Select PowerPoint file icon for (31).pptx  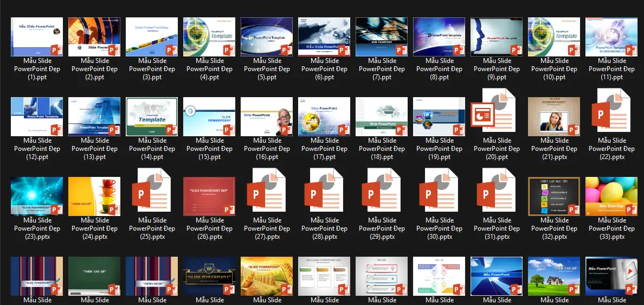(496, 190)
